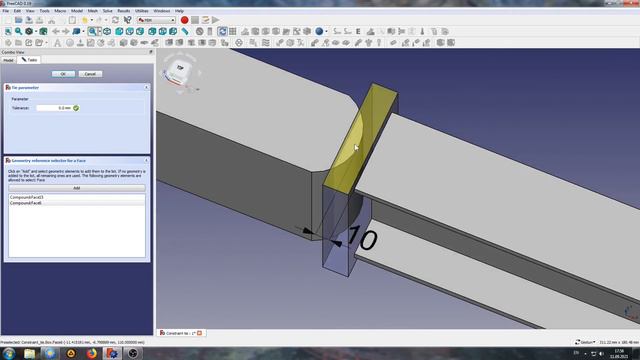Screen dimensions: 640x360
Task: Open the File menu
Action: 6,11
